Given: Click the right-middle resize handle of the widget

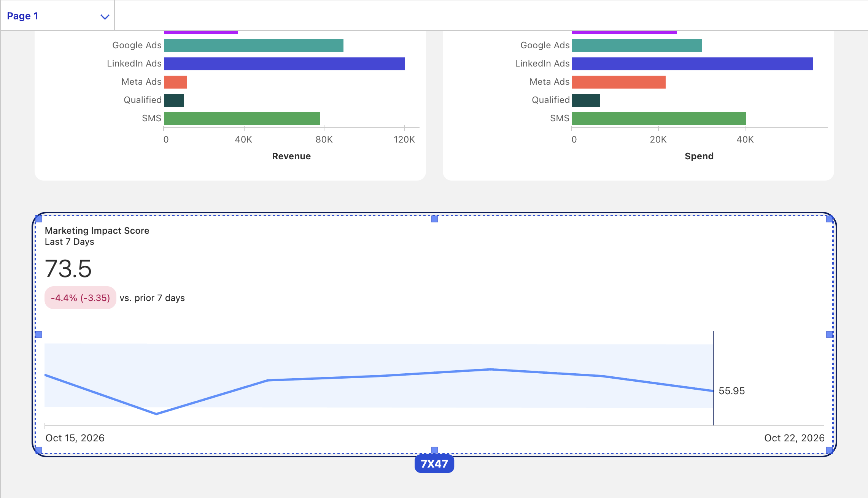Looking at the screenshot, I should click(x=830, y=335).
